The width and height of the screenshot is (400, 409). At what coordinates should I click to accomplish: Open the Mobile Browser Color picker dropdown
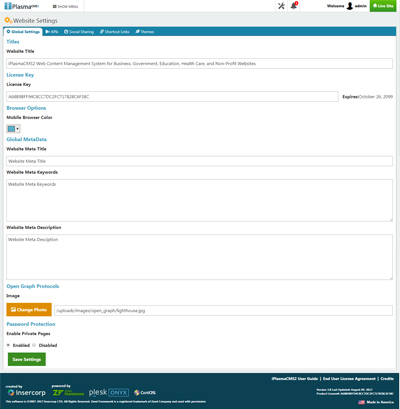pyautogui.click(x=13, y=129)
